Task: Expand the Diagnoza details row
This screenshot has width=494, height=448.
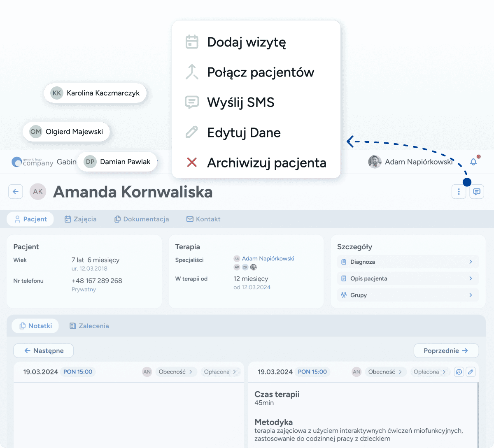Action: tap(408, 262)
